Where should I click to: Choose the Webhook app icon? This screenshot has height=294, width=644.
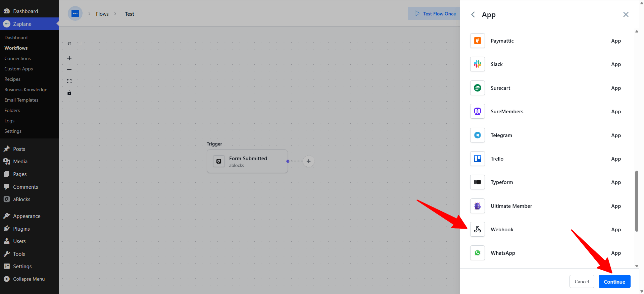click(x=477, y=229)
